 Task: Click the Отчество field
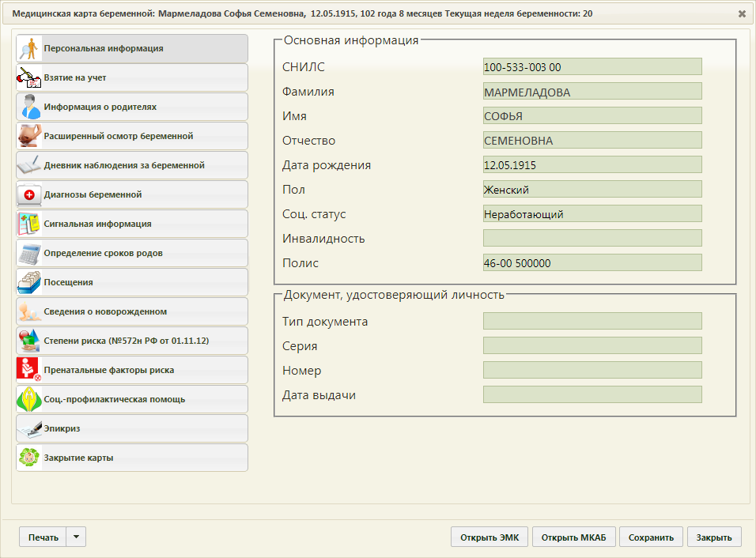click(592, 141)
